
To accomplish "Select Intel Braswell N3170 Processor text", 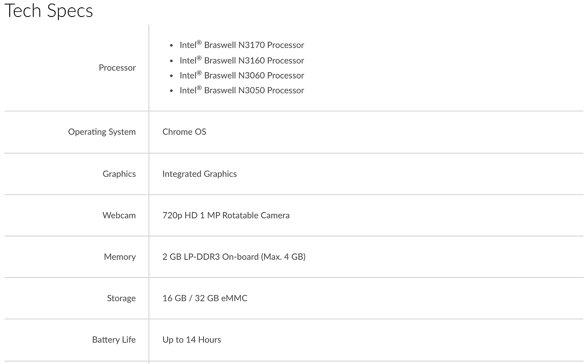I will point(242,45).
